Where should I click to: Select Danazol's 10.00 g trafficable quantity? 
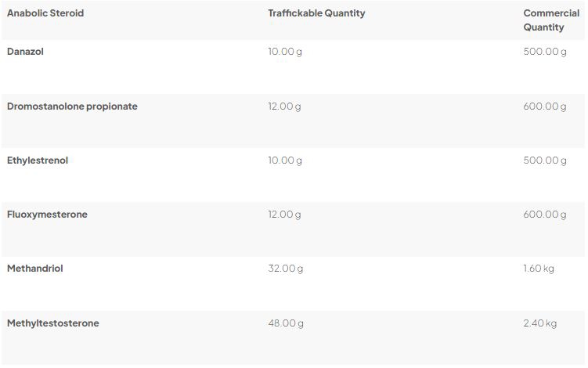285,52
